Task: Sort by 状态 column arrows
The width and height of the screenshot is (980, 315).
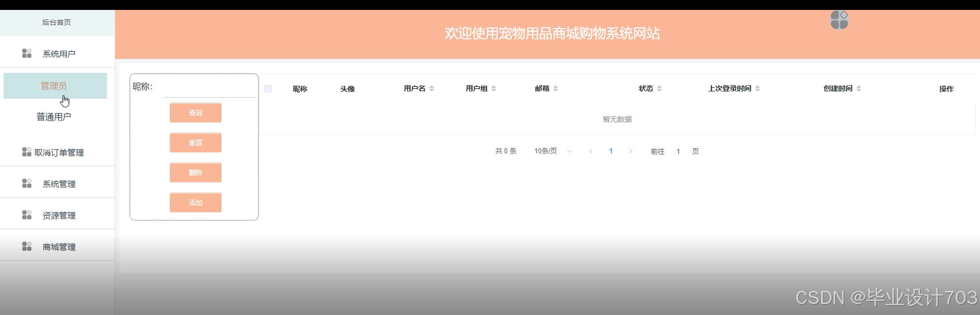Action: (x=659, y=89)
